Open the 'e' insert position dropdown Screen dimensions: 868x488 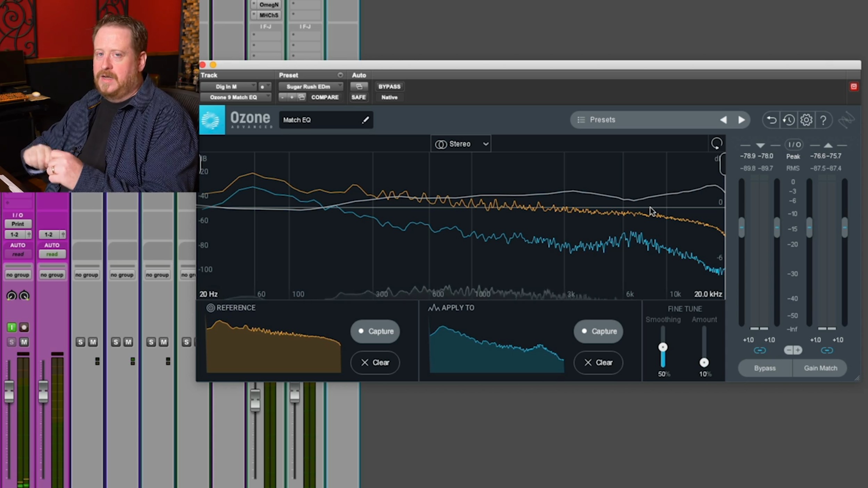pos(265,86)
